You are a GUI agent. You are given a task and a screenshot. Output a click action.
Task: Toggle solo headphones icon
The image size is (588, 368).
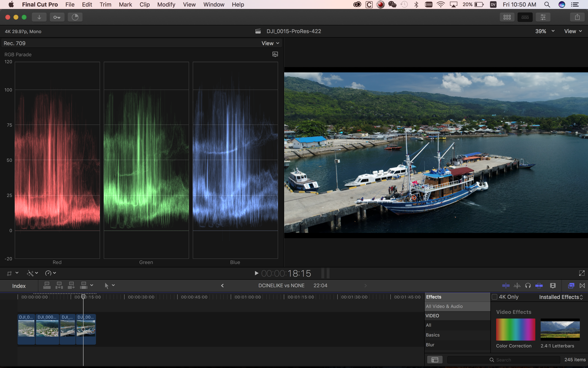pyautogui.click(x=528, y=285)
